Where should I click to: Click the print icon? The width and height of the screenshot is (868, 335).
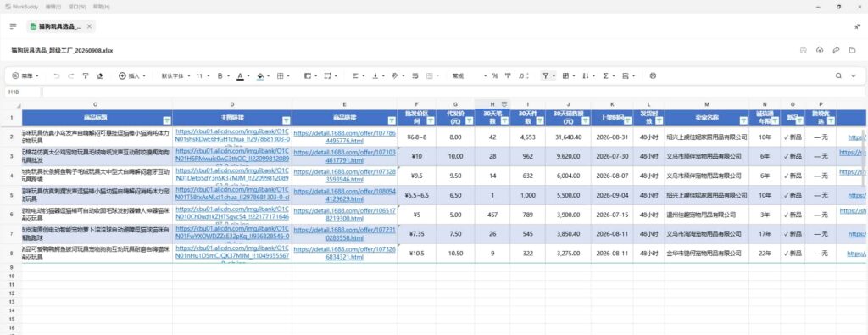[x=653, y=75]
